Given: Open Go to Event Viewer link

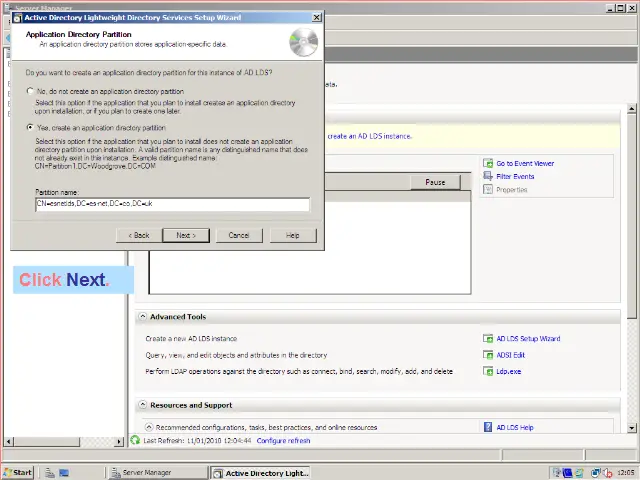Looking at the screenshot, I should pyautogui.click(x=525, y=163).
